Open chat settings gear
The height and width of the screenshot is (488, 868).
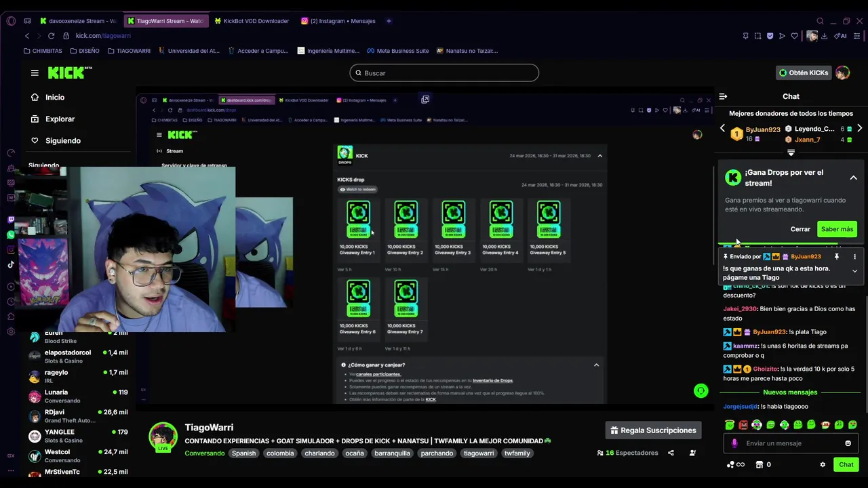point(823,465)
